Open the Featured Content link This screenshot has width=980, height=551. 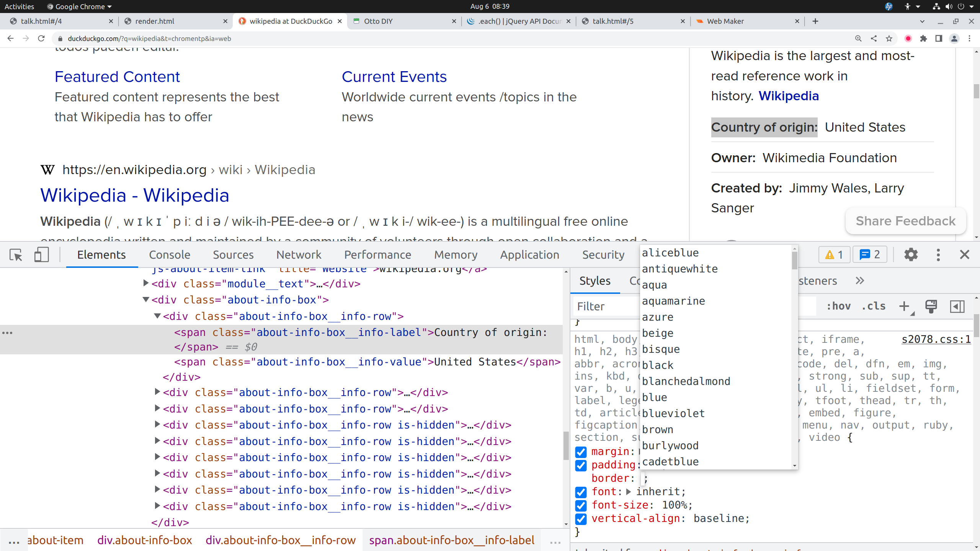tap(117, 77)
